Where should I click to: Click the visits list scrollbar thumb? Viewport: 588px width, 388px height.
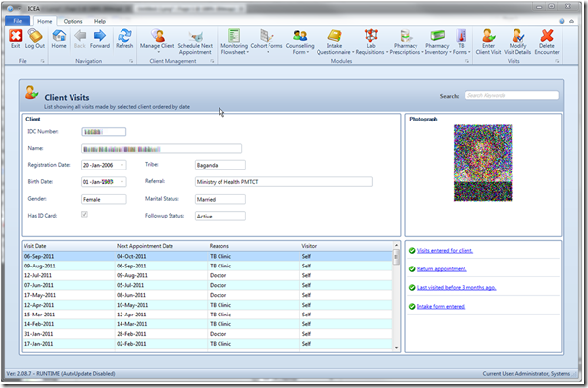(396, 258)
